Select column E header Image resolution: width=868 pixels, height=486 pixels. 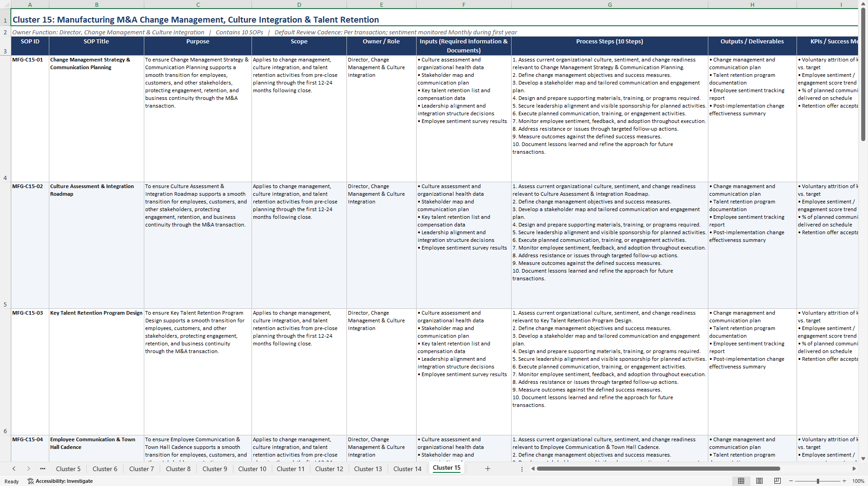pos(381,5)
